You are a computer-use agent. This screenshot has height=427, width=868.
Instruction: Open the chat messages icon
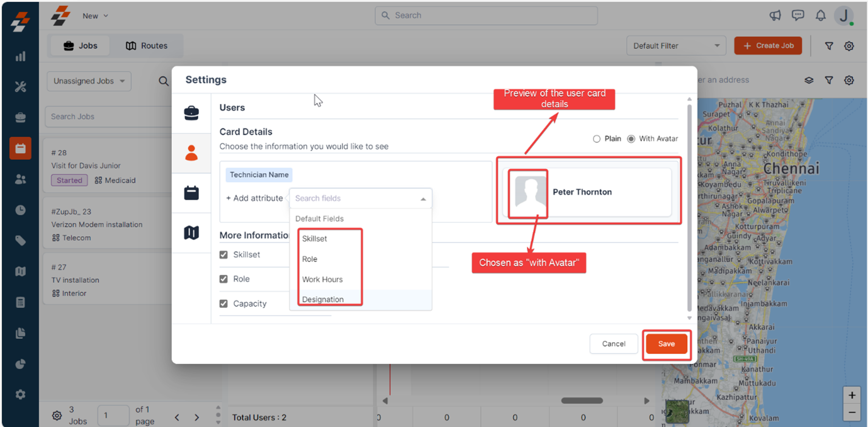coord(798,16)
